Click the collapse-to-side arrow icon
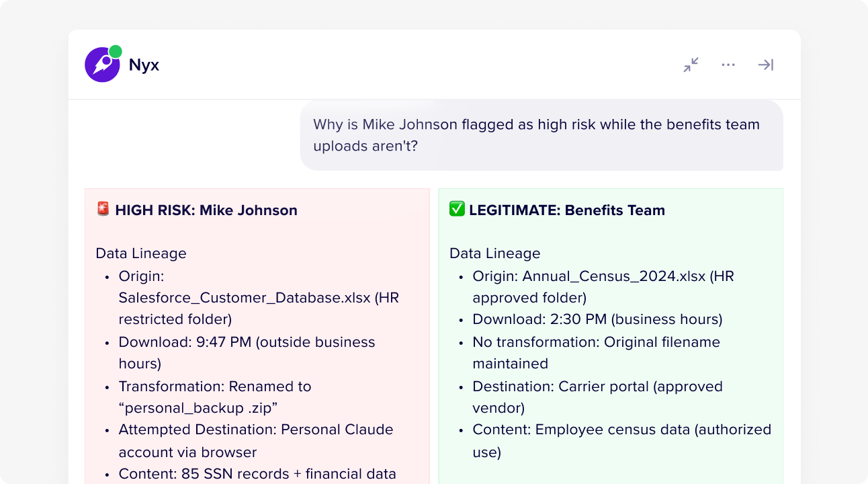This screenshot has width=868, height=484. coord(766,64)
